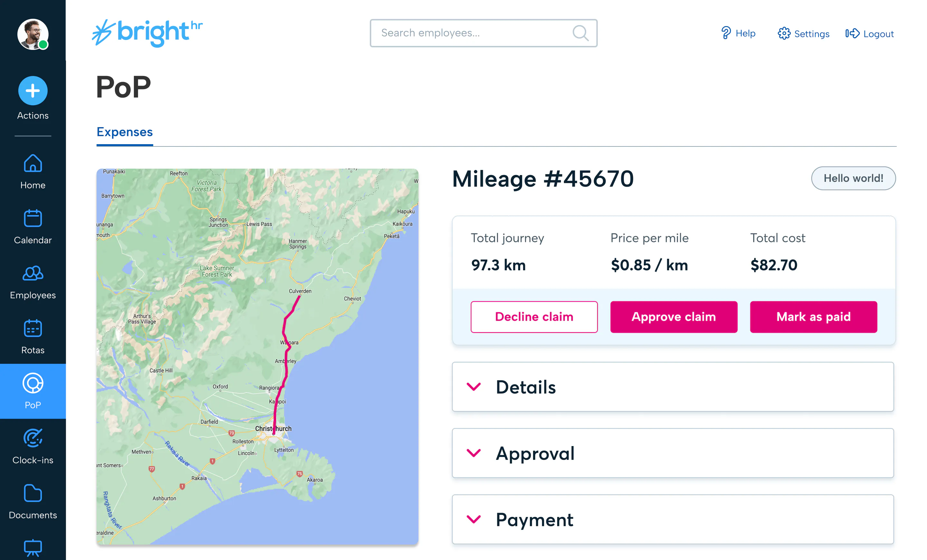Expand the Details section
The height and width of the screenshot is (560, 927).
tap(673, 387)
